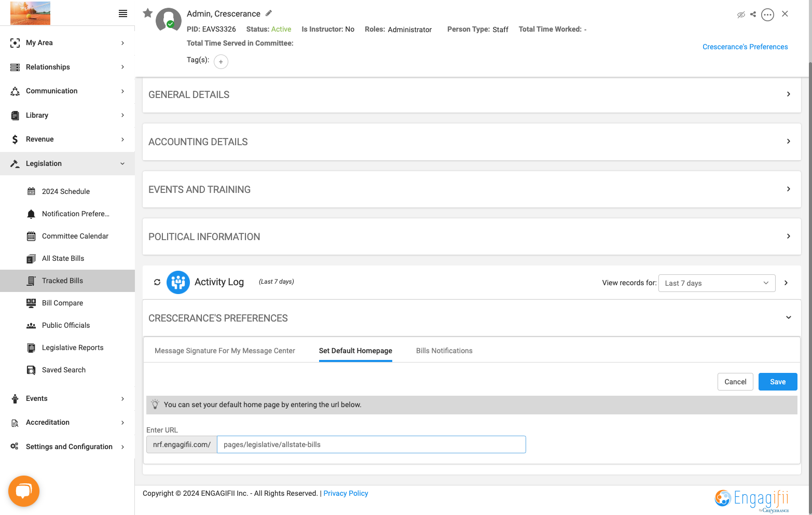The image size is (812, 515).
Task: Open the chat support bubble icon
Action: coord(24,491)
